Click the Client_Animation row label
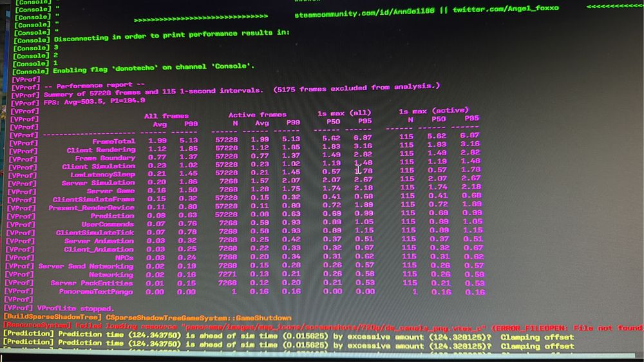644x362 pixels. pyautogui.click(x=99, y=249)
